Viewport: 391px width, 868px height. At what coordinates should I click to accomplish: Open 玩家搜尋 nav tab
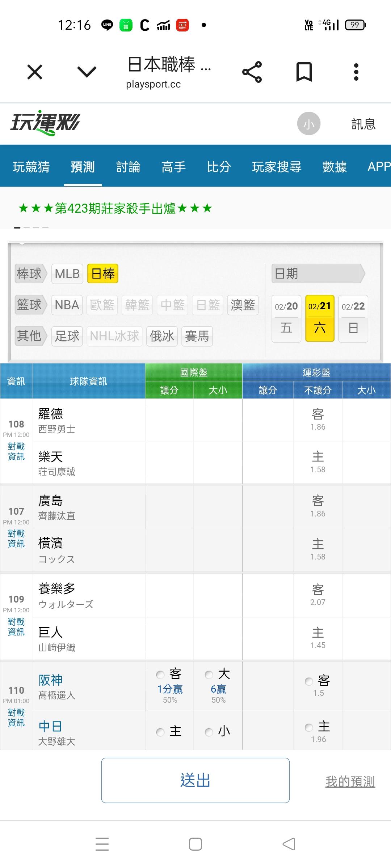pyautogui.click(x=277, y=167)
